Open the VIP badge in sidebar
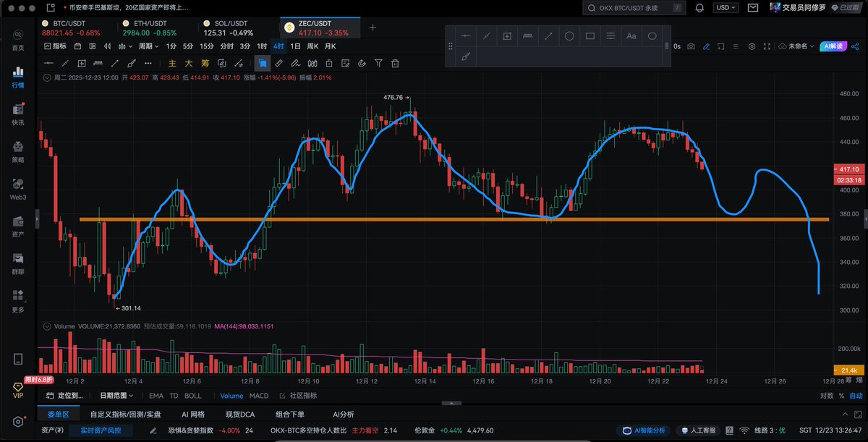The height and width of the screenshot is (442, 868). click(18, 391)
